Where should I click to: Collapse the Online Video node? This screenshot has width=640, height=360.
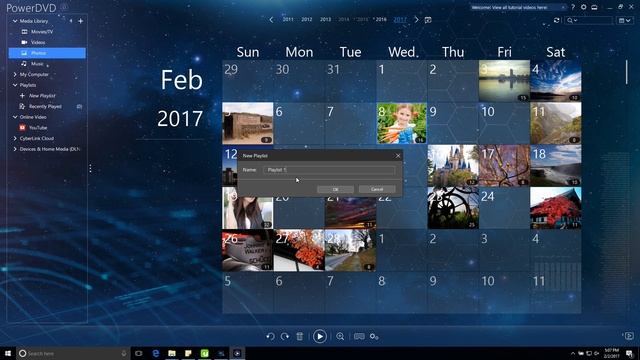pyautogui.click(x=15, y=117)
